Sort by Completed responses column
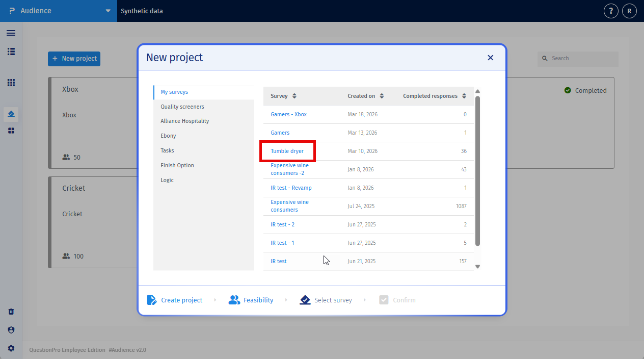 click(464, 96)
